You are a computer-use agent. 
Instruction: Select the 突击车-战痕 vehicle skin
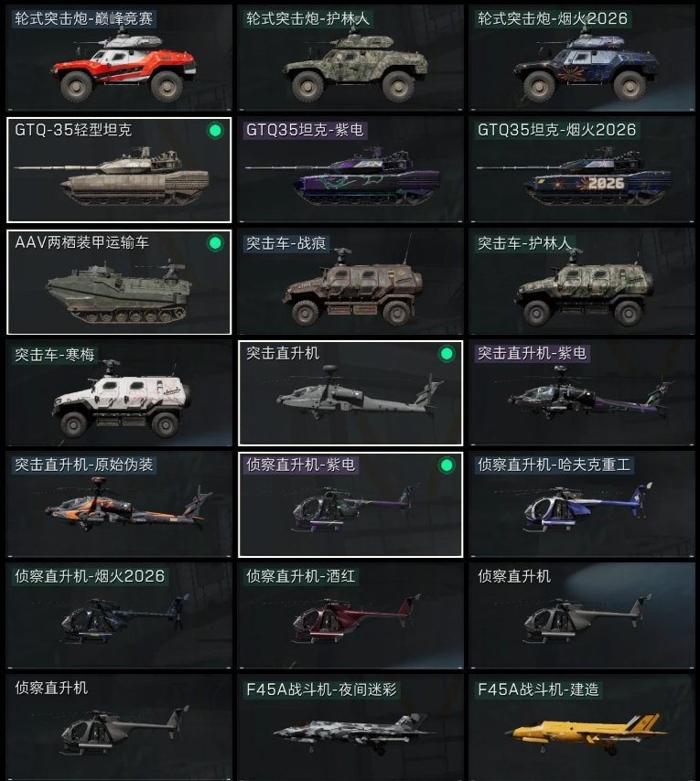[350, 282]
